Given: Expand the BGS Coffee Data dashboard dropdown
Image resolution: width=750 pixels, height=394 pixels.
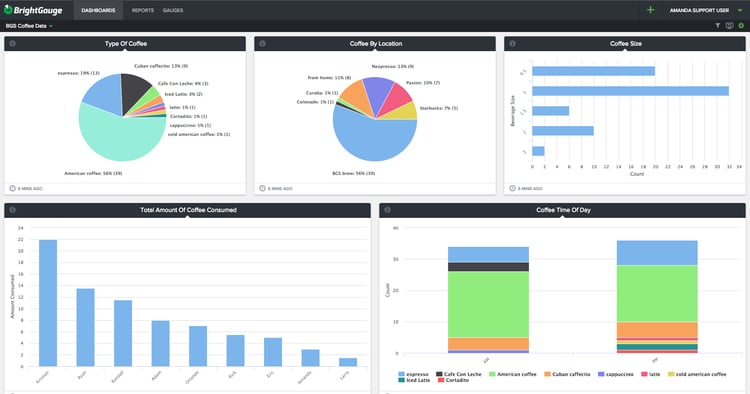Looking at the screenshot, I should coord(29,26).
